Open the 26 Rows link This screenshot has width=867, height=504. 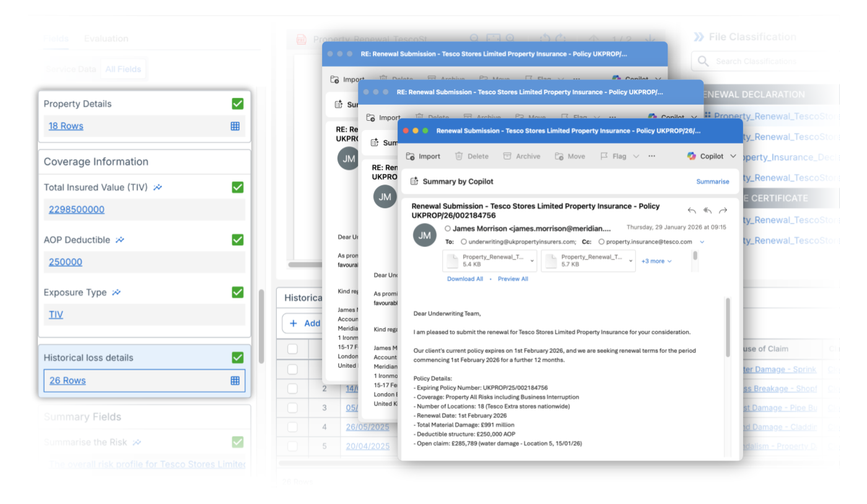point(68,381)
